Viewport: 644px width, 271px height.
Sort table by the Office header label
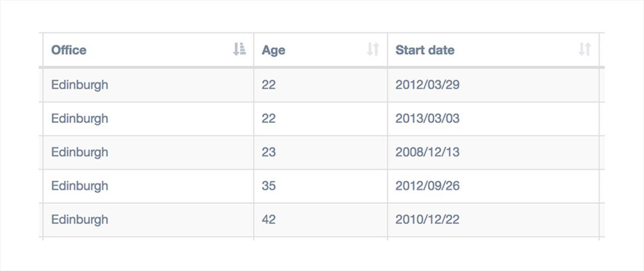coord(69,50)
